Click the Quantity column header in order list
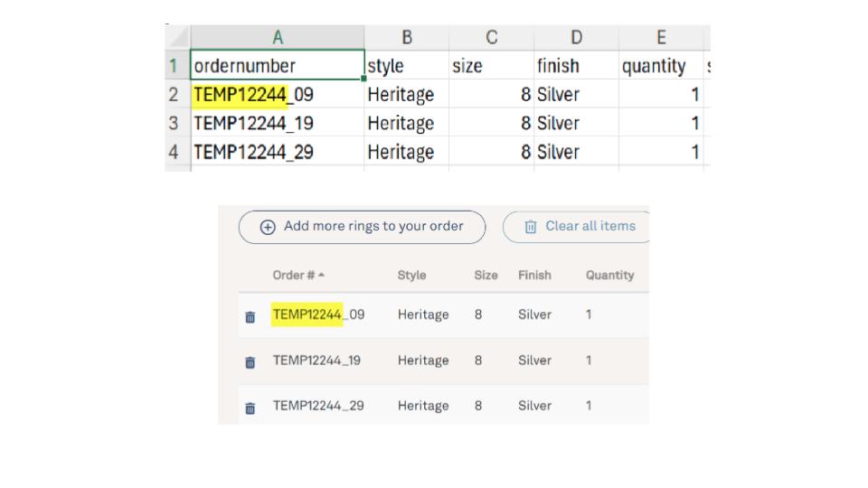The width and height of the screenshot is (868, 488). (x=609, y=275)
